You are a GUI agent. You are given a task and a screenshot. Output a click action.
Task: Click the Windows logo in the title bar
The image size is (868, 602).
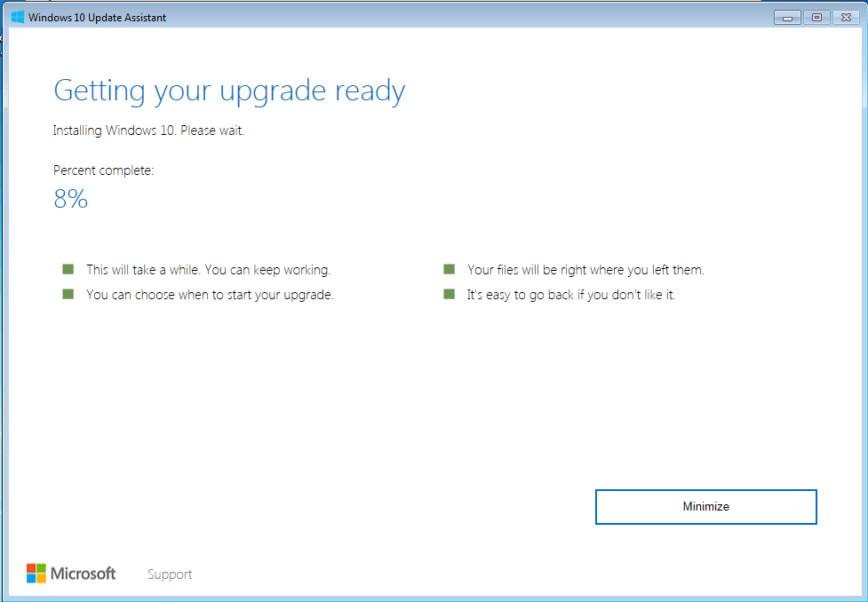[x=18, y=17]
